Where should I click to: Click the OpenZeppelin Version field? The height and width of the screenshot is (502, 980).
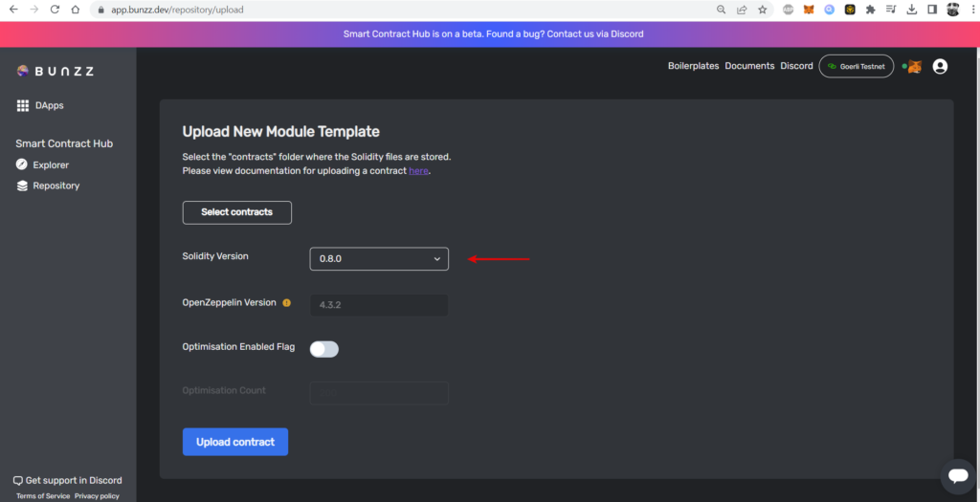pos(379,305)
